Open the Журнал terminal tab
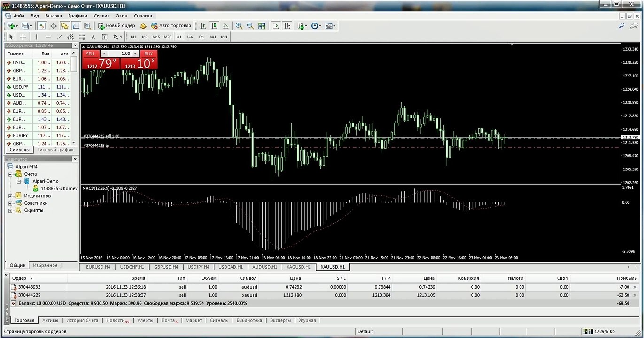 [x=307, y=320]
